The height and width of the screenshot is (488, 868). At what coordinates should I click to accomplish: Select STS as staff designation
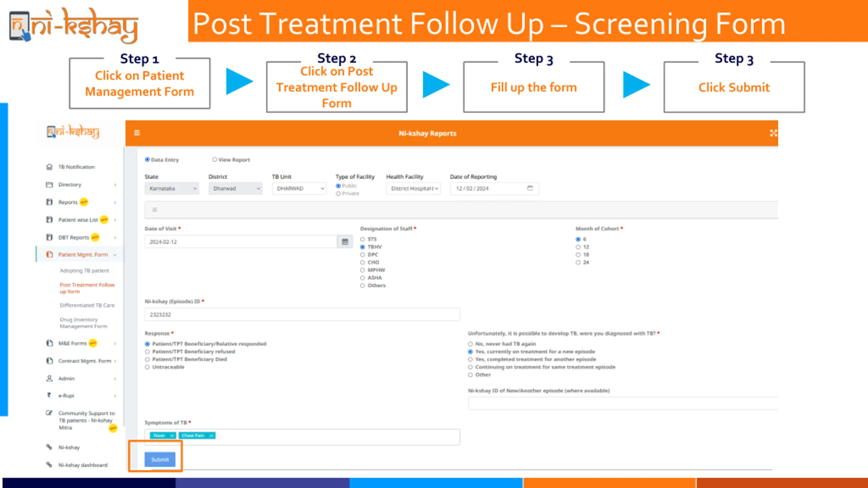point(362,239)
